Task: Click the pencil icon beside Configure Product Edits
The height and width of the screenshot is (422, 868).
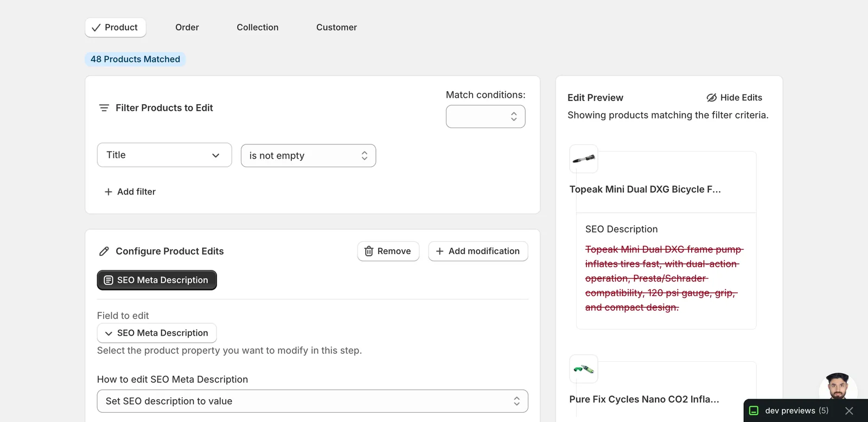Action: [104, 251]
